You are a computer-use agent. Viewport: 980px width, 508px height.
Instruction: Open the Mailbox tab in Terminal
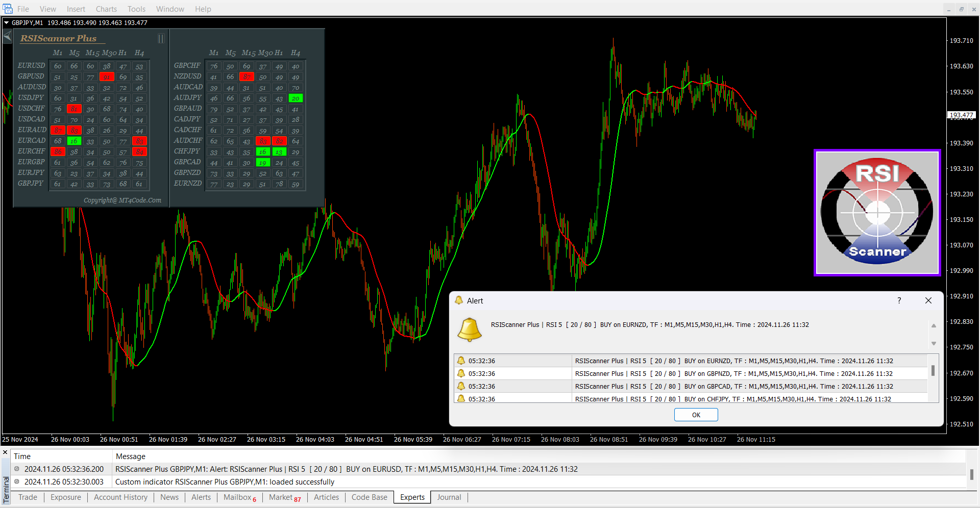tap(237, 497)
